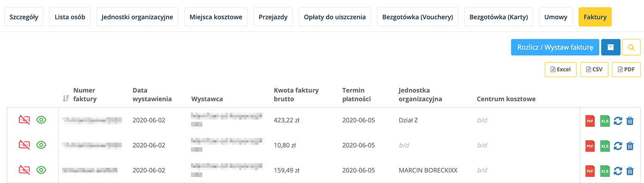Screen dimensions: 644x183
Task: Open the archive box button
Action: click(611, 47)
